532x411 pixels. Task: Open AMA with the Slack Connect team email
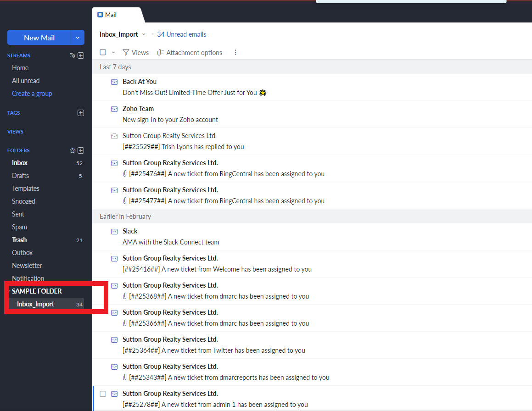point(312,237)
